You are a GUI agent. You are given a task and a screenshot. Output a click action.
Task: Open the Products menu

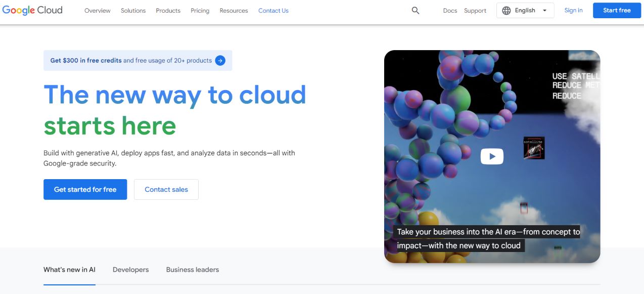(168, 11)
